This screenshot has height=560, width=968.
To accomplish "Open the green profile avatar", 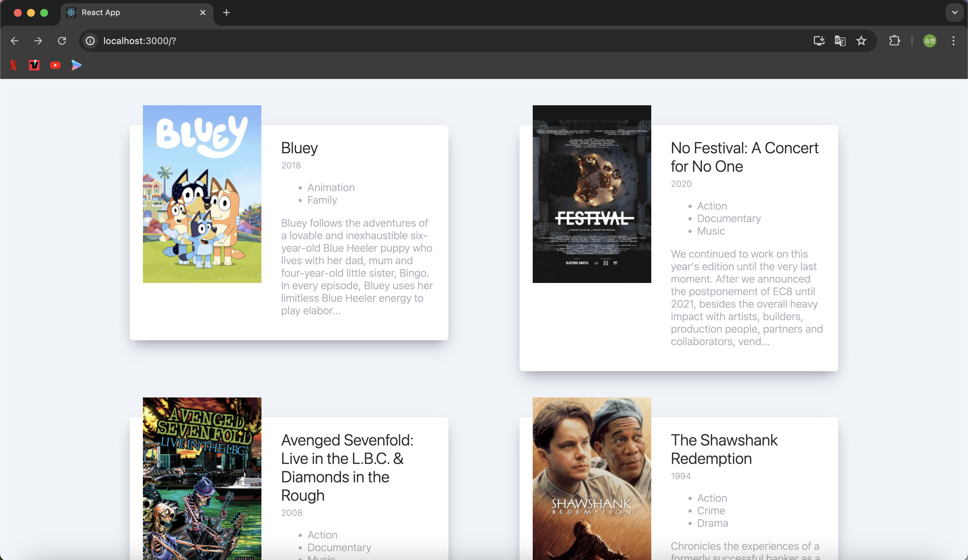I will [x=929, y=41].
